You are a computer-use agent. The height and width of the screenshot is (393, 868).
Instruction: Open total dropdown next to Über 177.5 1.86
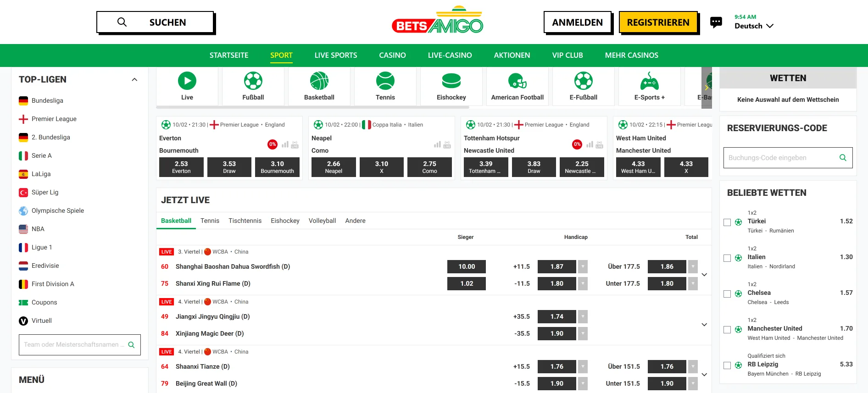click(x=693, y=266)
